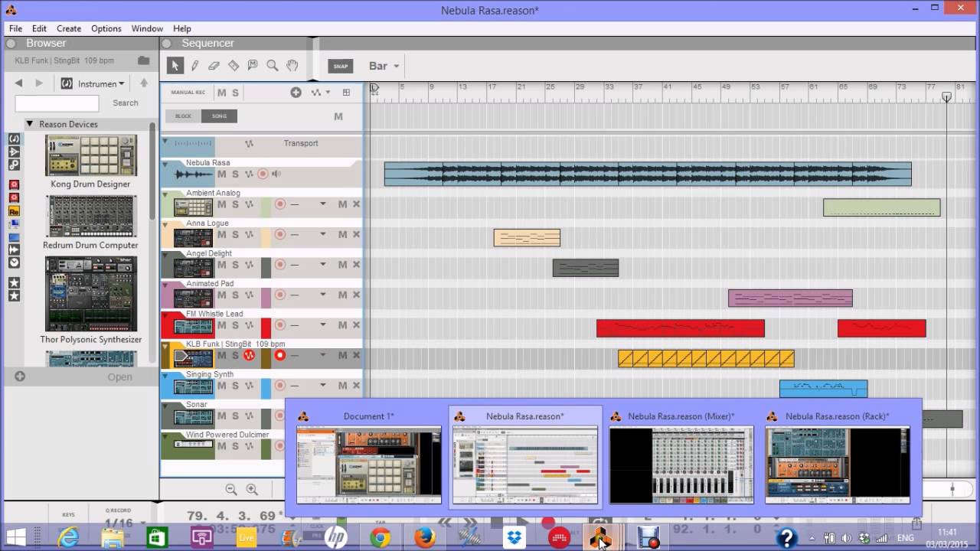
Task: Select the Utilities shortcut in browser sidebar
Action: tap(14, 165)
